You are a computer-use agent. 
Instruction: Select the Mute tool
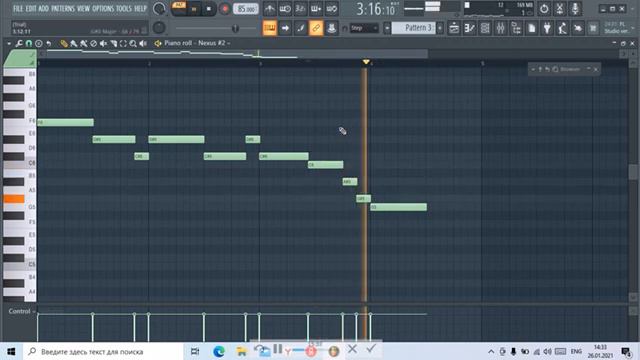103,43
